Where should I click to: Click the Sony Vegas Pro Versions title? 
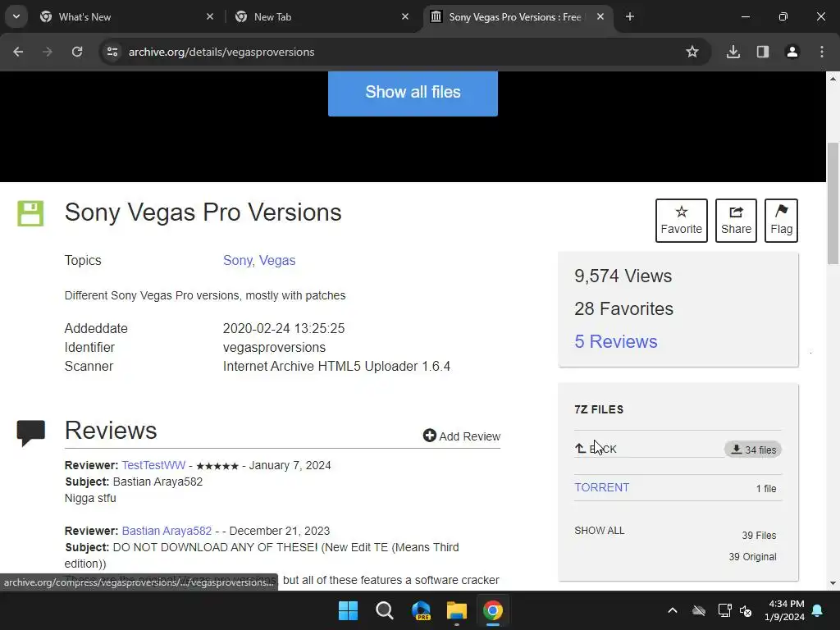coord(203,212)
